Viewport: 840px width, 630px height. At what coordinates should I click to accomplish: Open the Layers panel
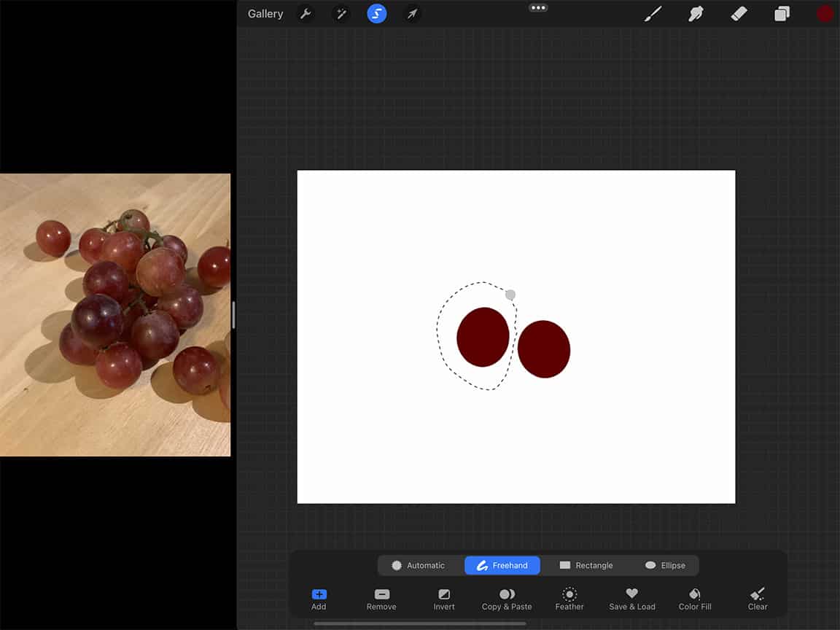[782, 13]
